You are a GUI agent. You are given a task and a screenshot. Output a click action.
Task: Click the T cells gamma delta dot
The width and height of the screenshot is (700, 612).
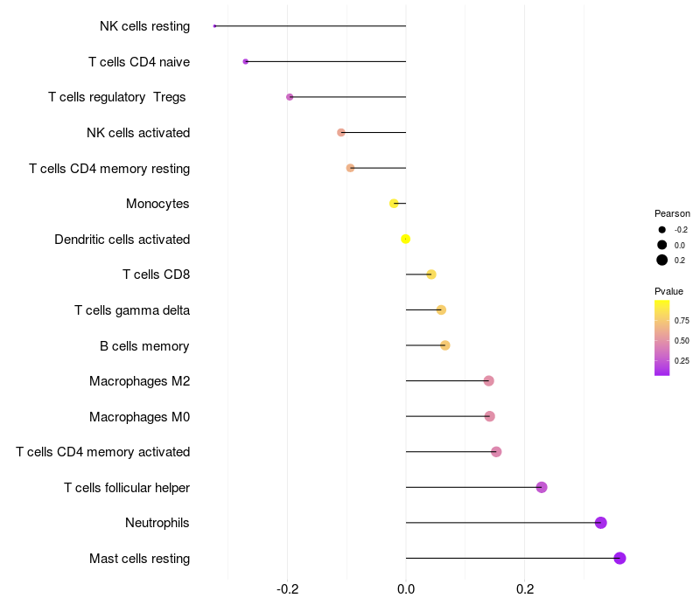[441, 309]
